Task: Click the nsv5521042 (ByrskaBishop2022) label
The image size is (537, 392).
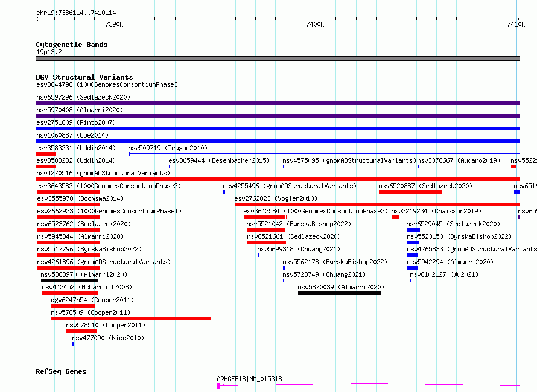Action: pyautogui.click(x=299, y=224)
